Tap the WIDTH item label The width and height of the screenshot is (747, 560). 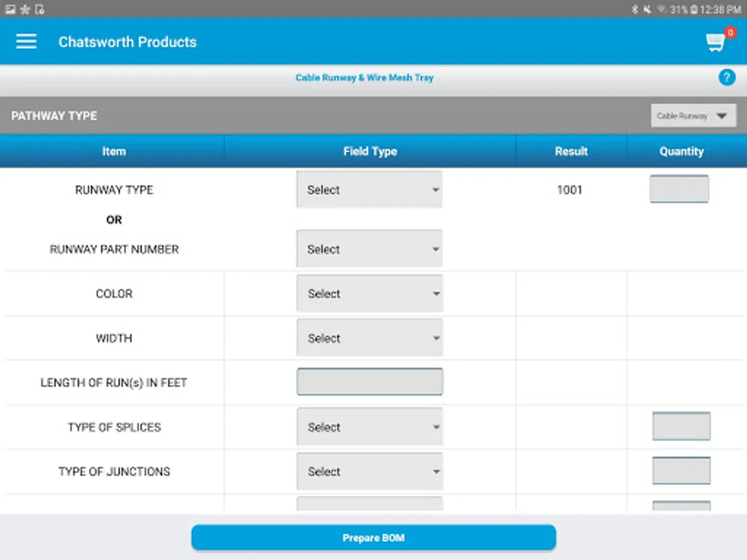click(114, 338)
